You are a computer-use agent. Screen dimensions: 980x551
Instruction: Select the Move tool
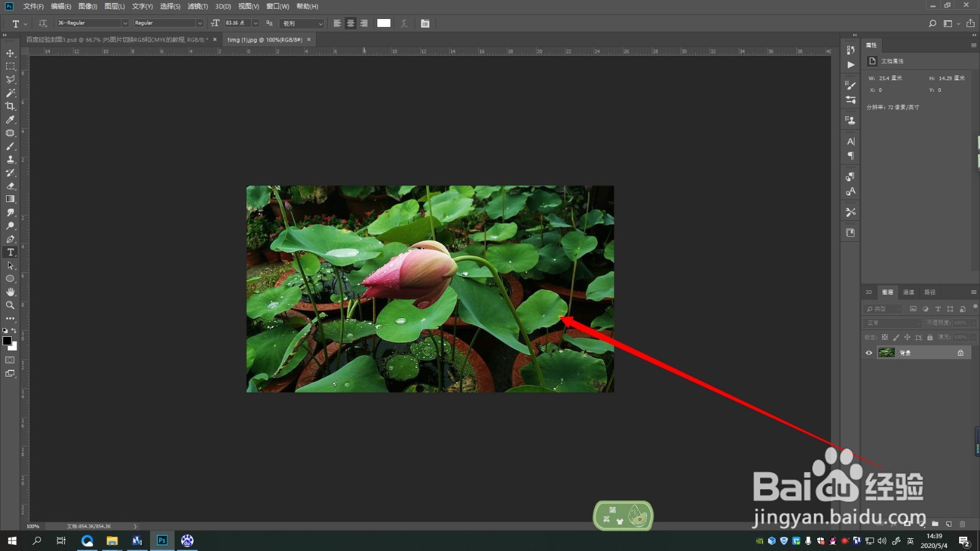[10, 53]
